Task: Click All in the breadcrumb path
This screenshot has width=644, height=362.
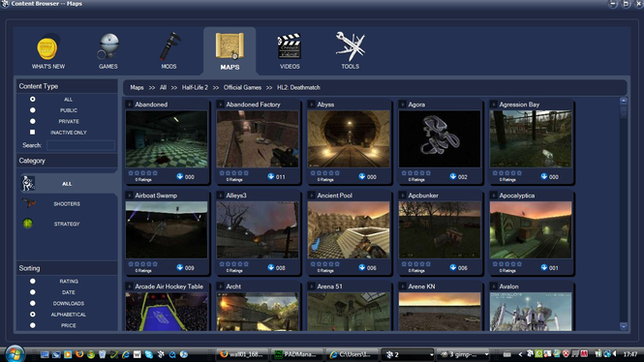Action: point(163,87)
